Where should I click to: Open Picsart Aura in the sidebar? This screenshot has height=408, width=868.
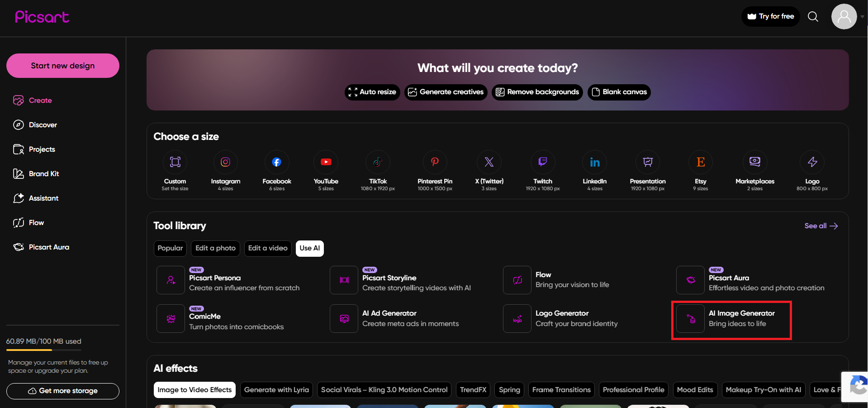coord(41,247)
